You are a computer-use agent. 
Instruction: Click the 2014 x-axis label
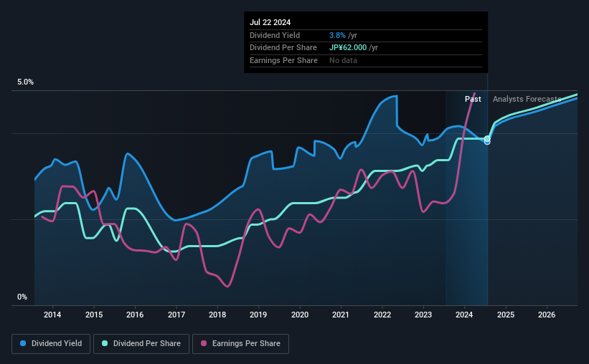pyautogui.click(x=52, y=315)
